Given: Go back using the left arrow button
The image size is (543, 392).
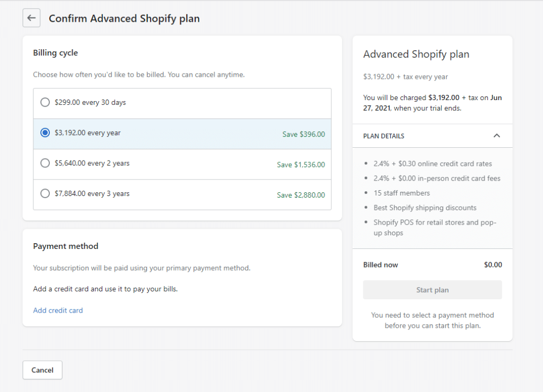Looking at the screenshot, I should tap(31, 18).
